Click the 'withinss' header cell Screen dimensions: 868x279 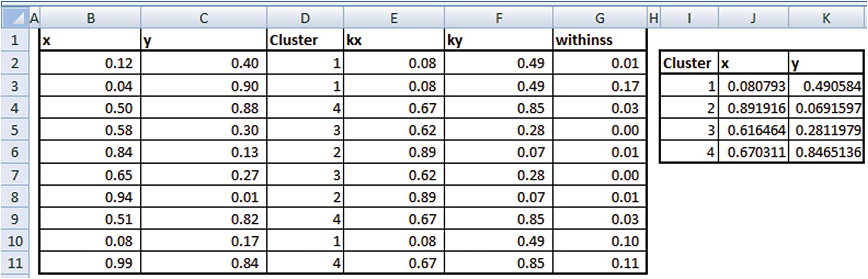click(599, 40)
